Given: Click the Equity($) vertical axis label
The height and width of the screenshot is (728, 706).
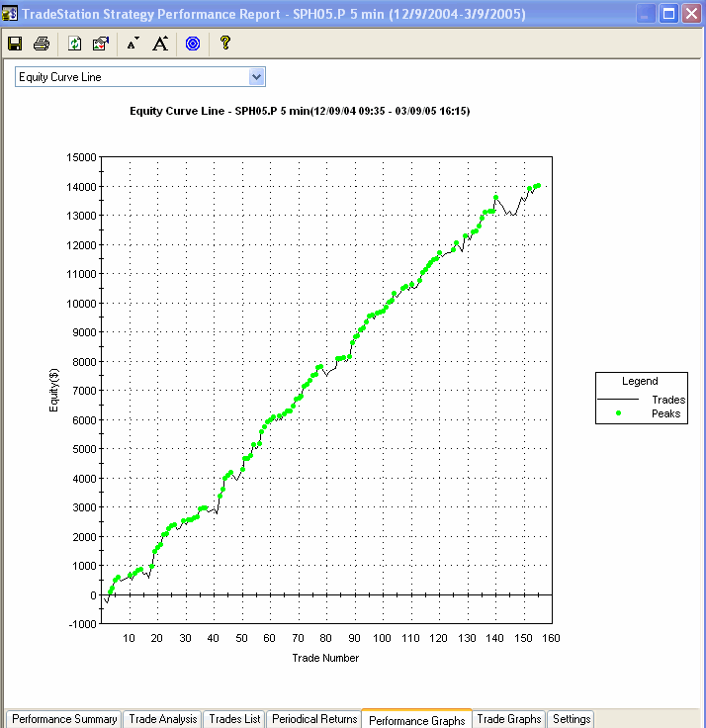Looking at the screenshot, I should click(x=53, y=390).
